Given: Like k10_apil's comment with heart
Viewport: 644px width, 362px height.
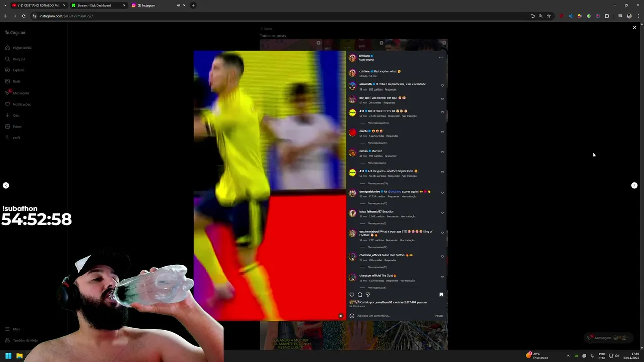Looking at the screenshot, I should point(442,99).
